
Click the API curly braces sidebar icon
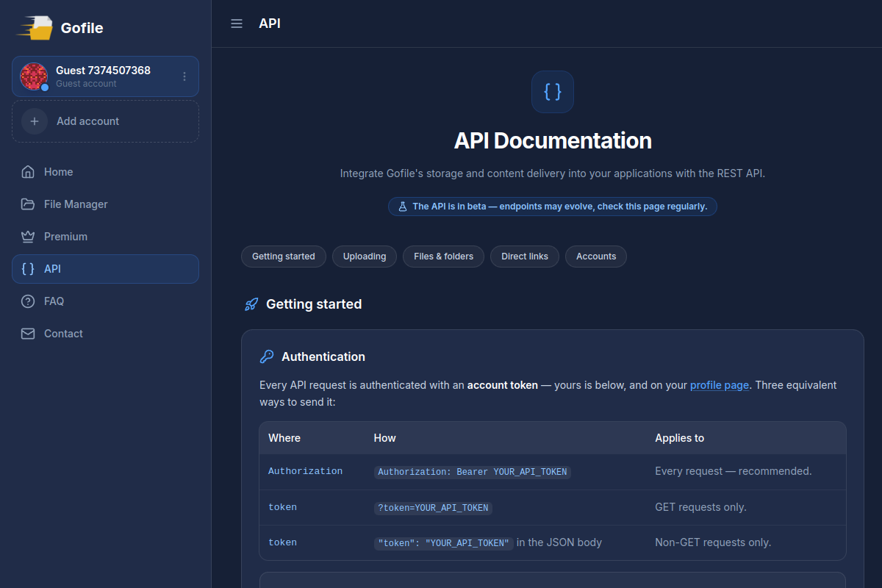coord(28,269)
